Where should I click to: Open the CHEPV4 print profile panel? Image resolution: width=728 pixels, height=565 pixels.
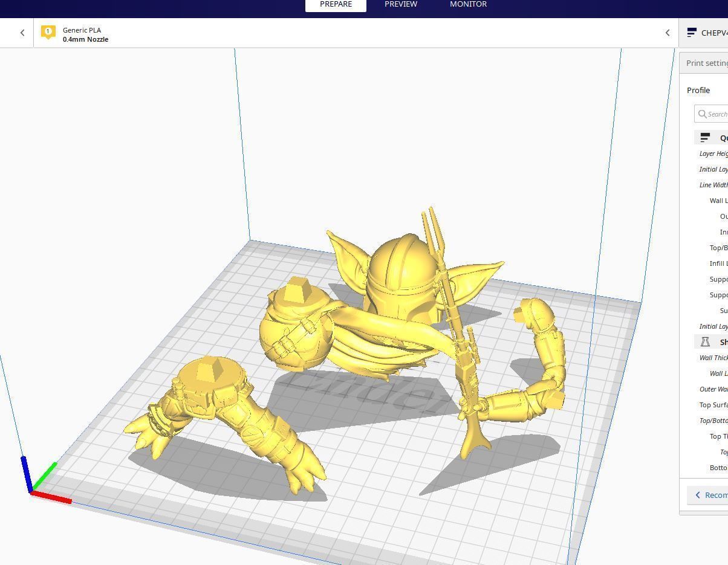(x=704, y=33)
